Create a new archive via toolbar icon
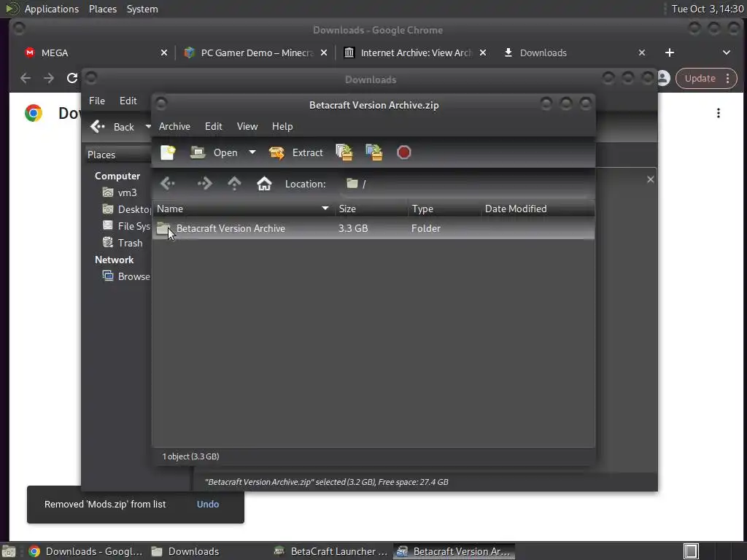The width and height of the screenshot is (747, 560). coord(168,152)
